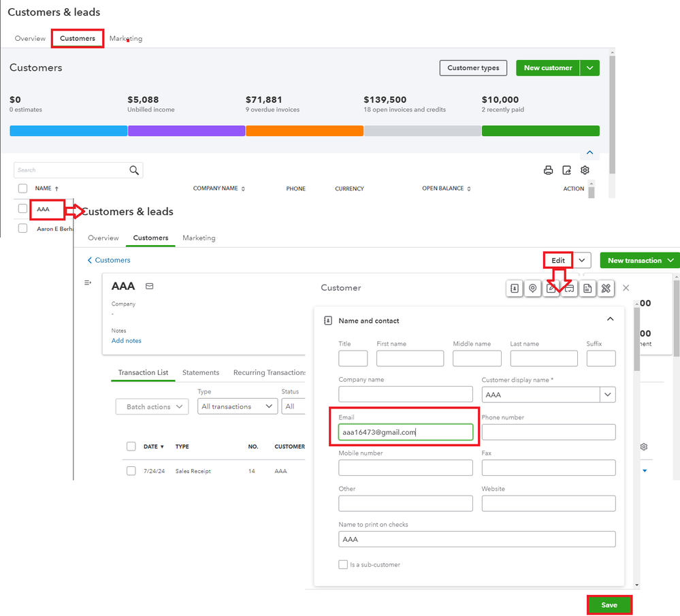
Task: Open the Batch actions dropdown
Action: 152,407
